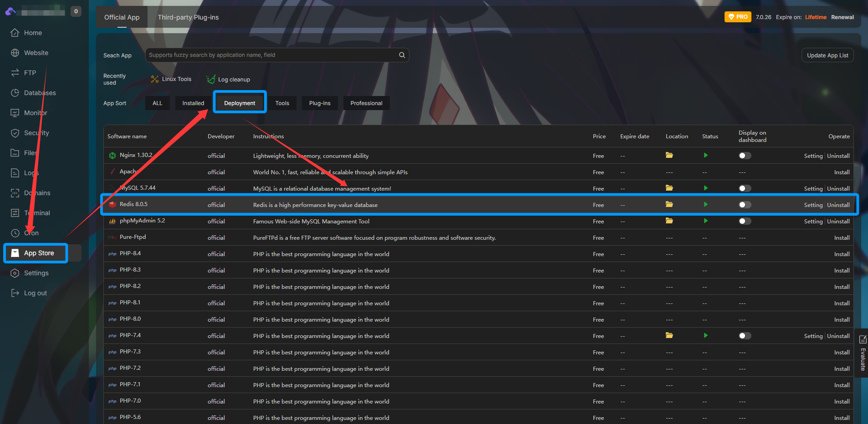Open the PHP-7.4 location folder icon
Viewport: 868px width, 424px height.
click(669, 335)
